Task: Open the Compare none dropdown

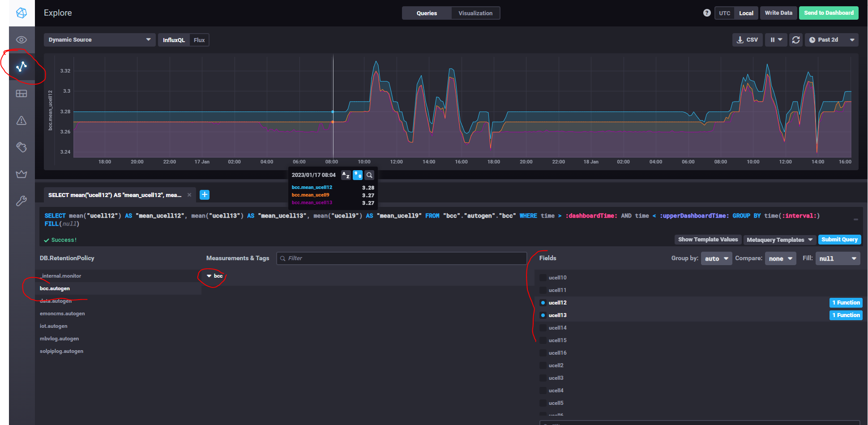Action: (x=780, y=258)
